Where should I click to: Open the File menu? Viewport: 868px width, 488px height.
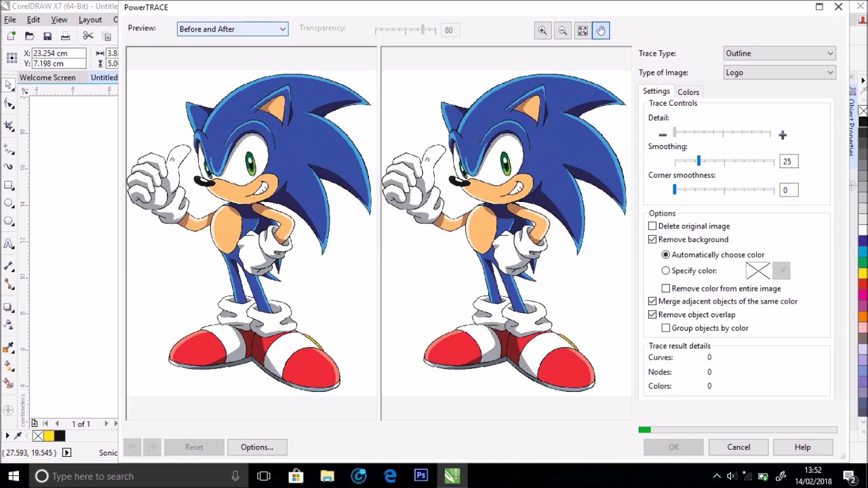(10, 20)
